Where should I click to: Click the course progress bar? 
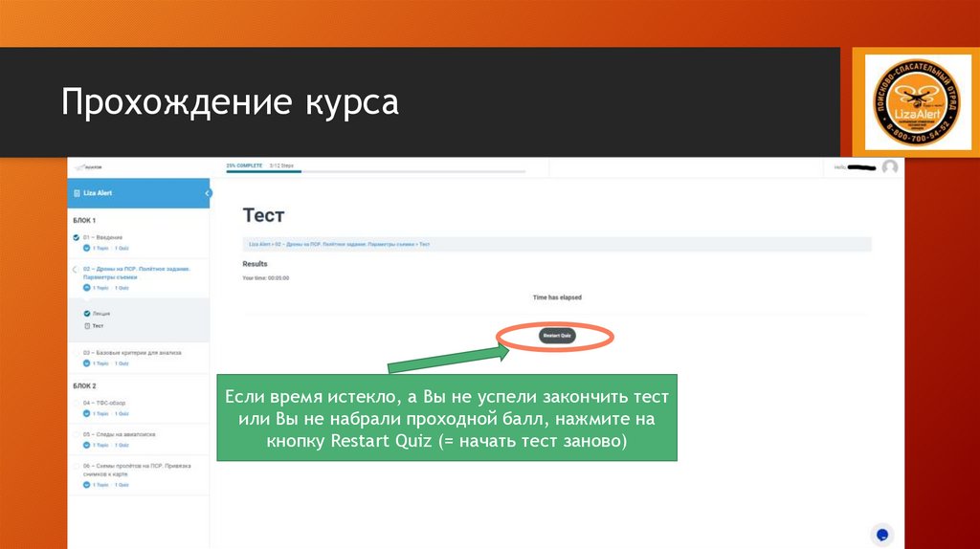point(375,172)
